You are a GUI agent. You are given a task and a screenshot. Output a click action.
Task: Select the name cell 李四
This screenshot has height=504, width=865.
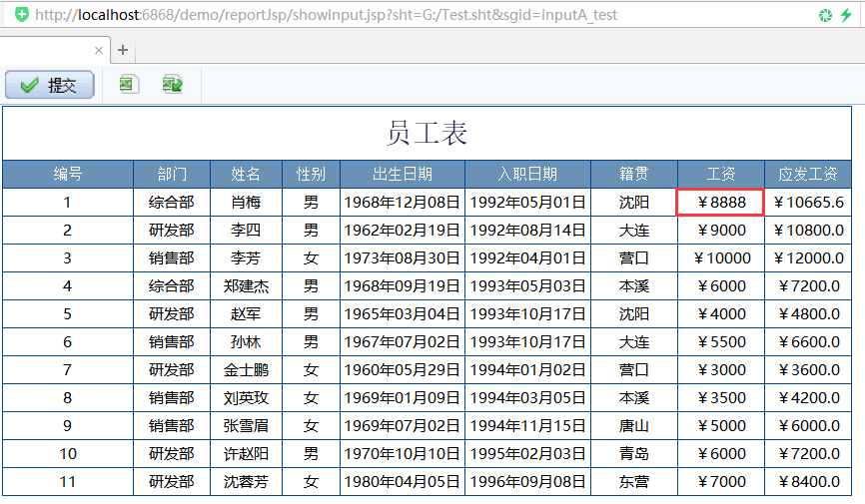pyautogui.click(x=246, y=230)
